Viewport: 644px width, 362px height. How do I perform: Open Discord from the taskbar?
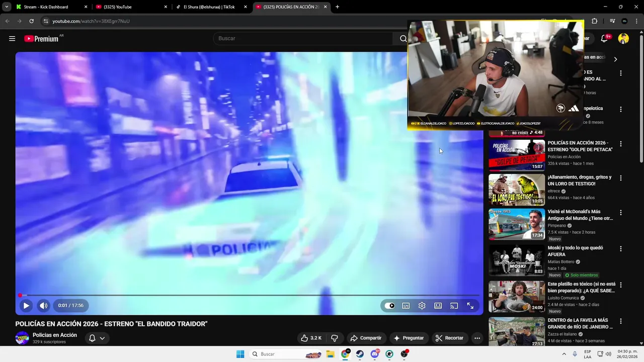[375, 354]
